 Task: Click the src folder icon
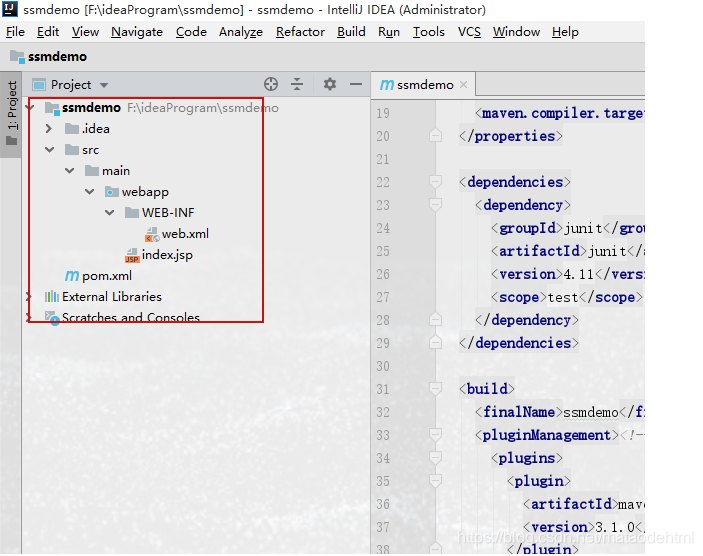point(72,150)
